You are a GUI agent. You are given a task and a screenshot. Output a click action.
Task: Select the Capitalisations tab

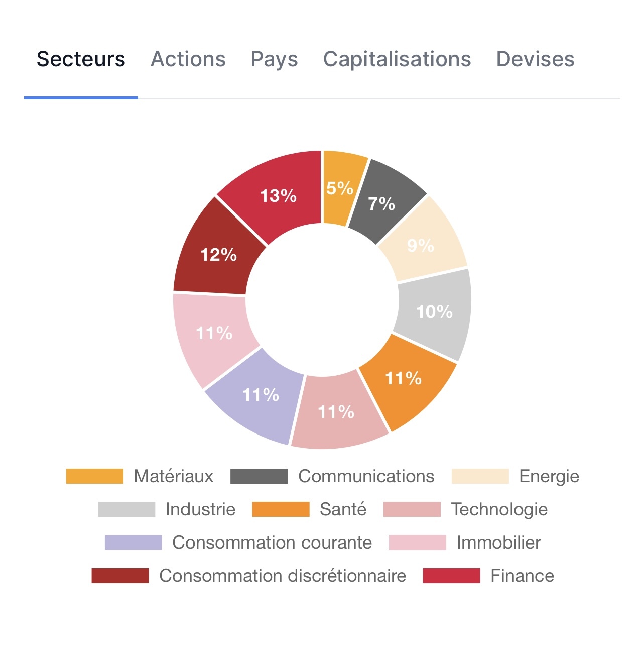[397, 59]
